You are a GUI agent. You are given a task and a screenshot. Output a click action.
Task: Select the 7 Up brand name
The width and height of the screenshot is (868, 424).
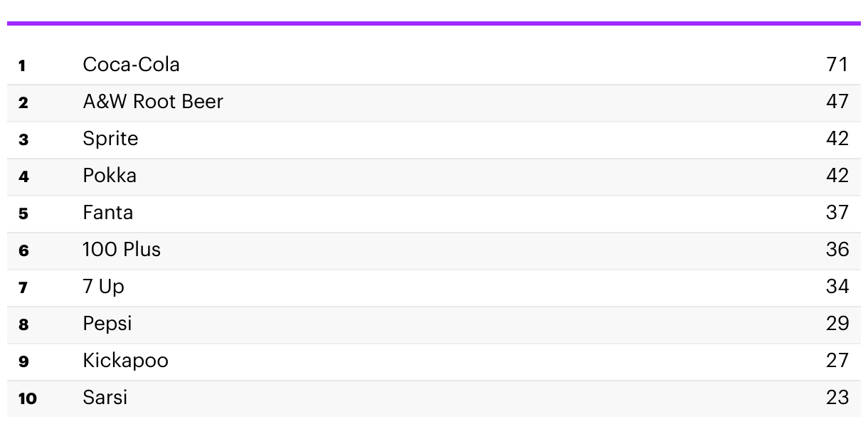pos(103,287)
